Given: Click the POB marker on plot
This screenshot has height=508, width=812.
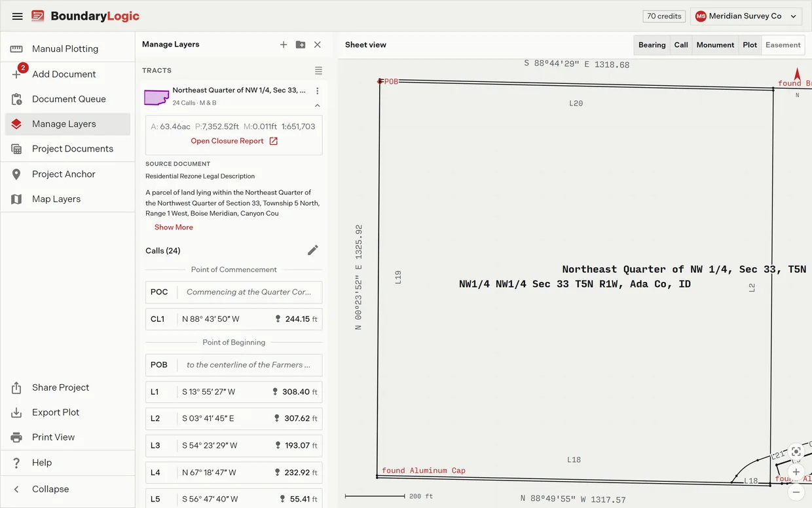Looking at the screenshot, I should (x=379, y=81).
